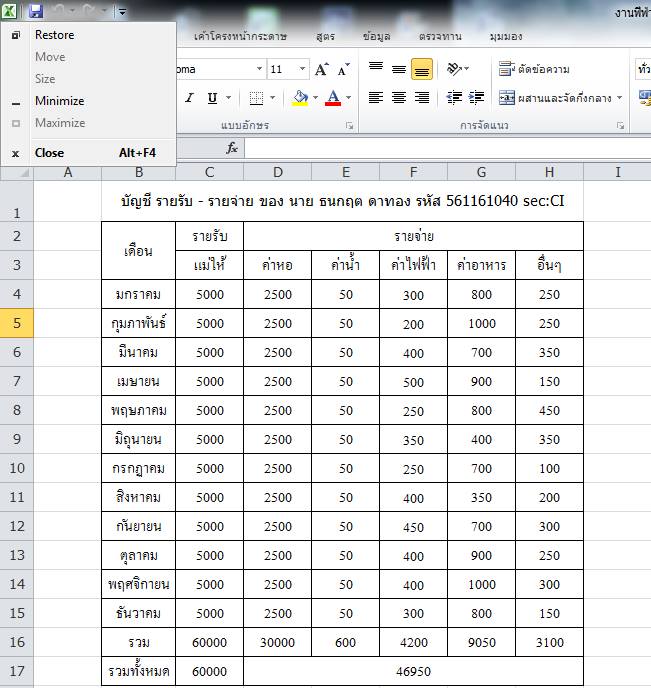Open the ข้อมูล ribbon tab
The height and width of the screenshot is (688, 651).
point(377,36)
